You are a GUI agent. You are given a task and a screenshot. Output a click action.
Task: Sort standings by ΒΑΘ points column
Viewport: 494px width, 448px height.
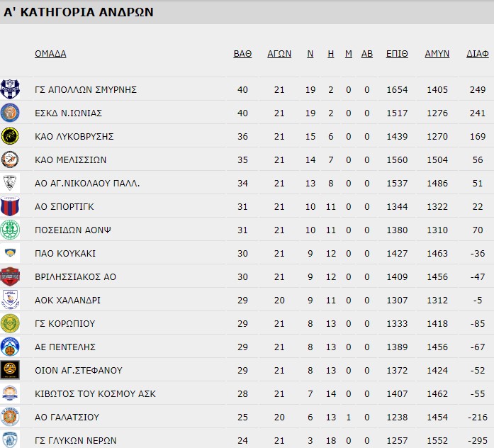242,54
